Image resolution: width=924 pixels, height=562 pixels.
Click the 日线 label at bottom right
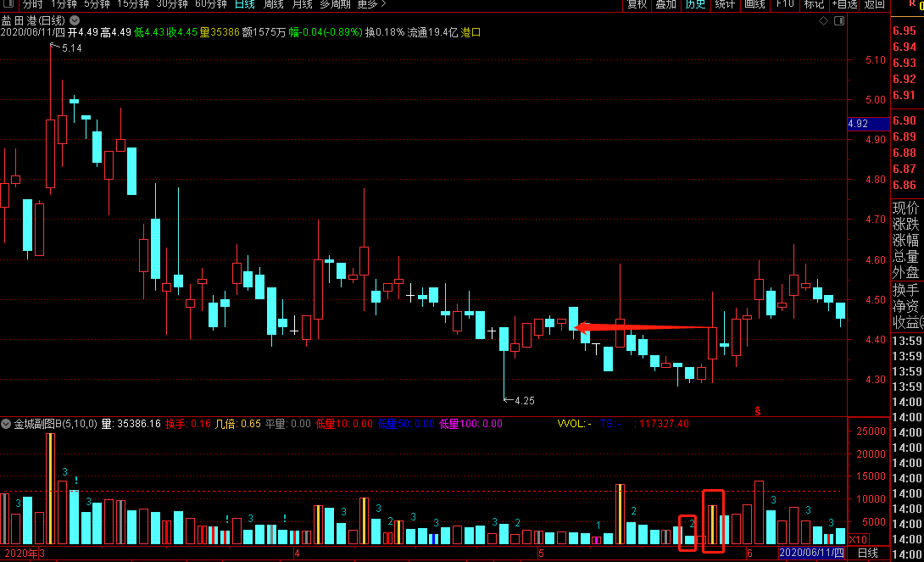click(867, 554)
